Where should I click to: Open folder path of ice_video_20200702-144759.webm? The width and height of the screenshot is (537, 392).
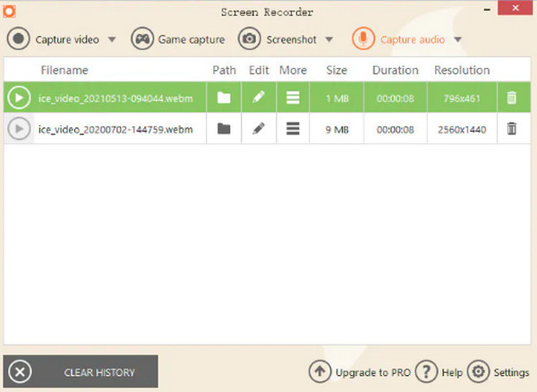pyautogui.click(x=224, y=129)
